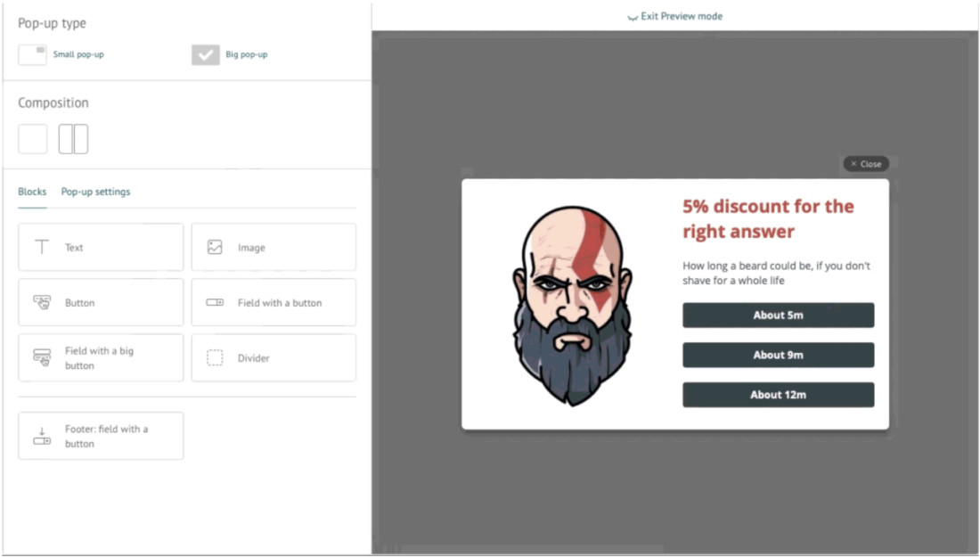Click the Small pop-up label
Viewport: 980px width, 557px height.
[x=78, y=54]
